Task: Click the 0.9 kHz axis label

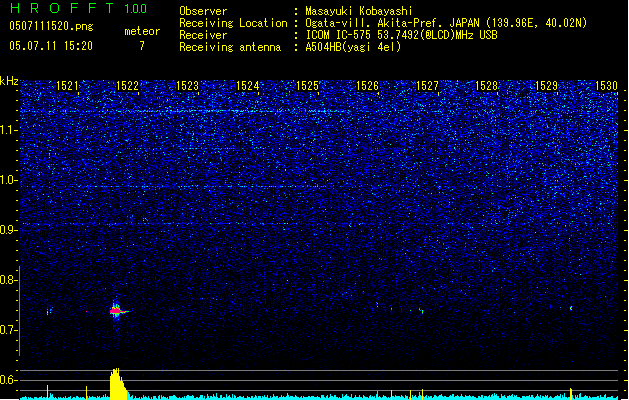Action: 9,230
